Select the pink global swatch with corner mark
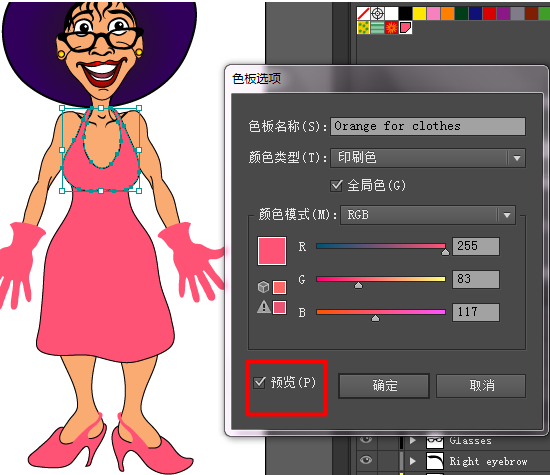 (x=405, y=28)
